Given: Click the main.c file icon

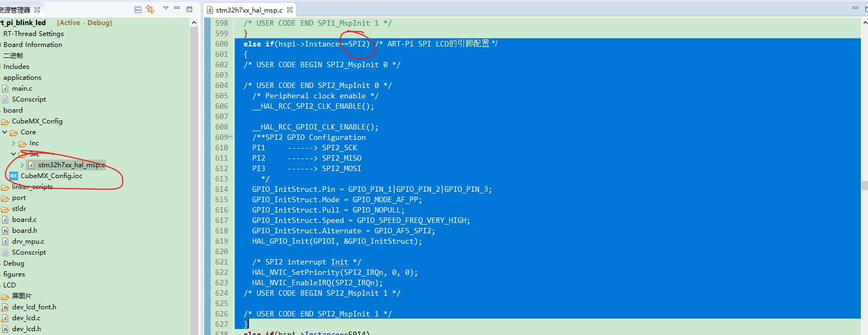Looking at the screenshot, I should pos(5,89).
